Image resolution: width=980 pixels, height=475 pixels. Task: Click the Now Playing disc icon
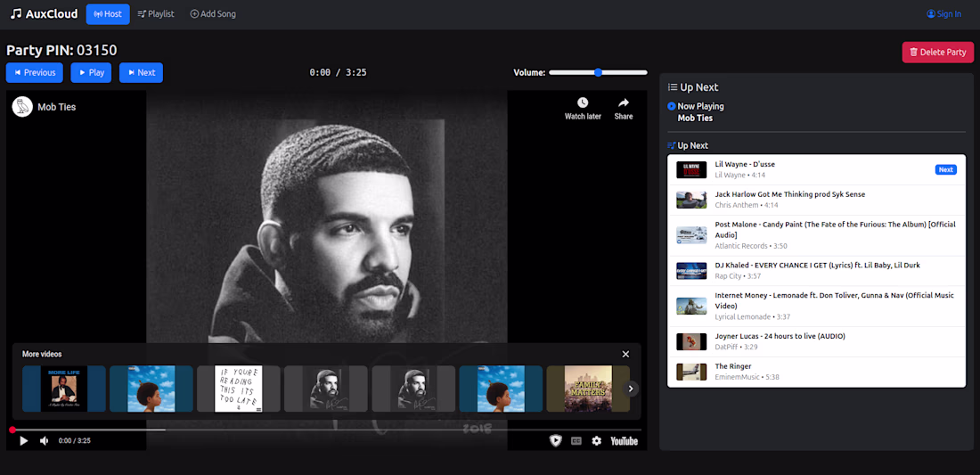pos(671,106)
